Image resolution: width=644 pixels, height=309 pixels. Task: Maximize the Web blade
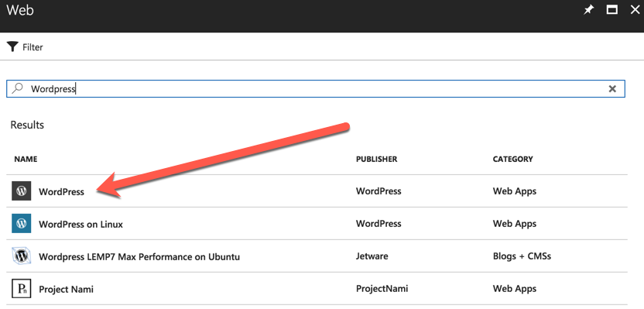coord(612,10)
